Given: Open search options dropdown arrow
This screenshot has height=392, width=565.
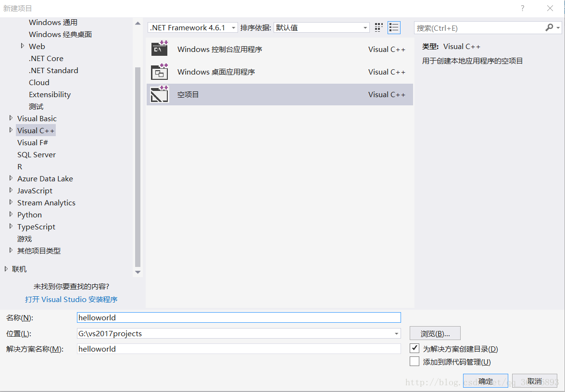Looking at the screenshot, I should tap(558, 28).
